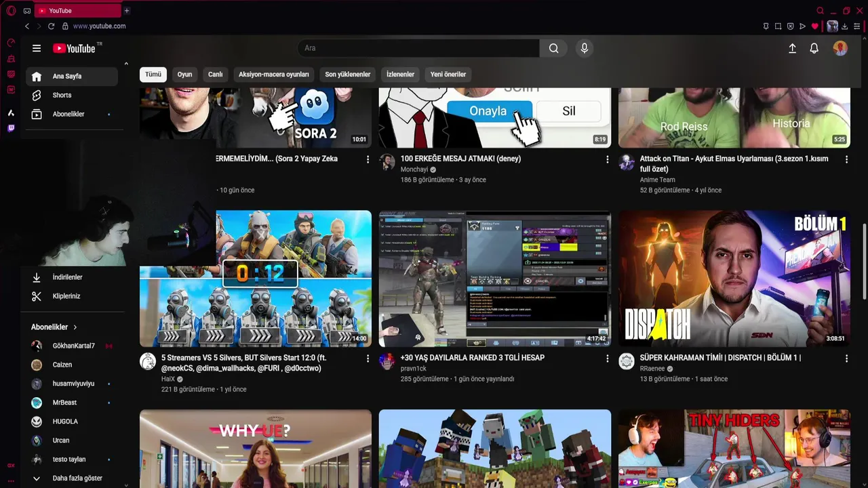868x488 pixels.
Task: Open the browser downloads icon
Action: (846, 26)
